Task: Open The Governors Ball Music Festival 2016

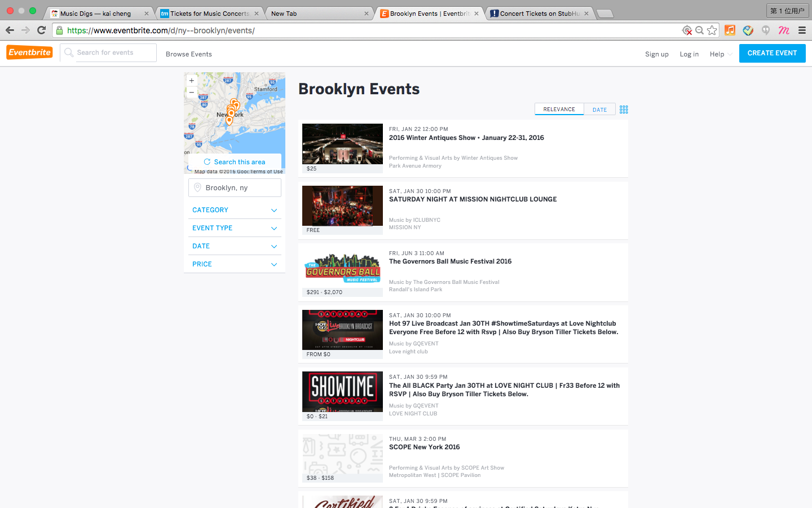Action: pos(450,261)
